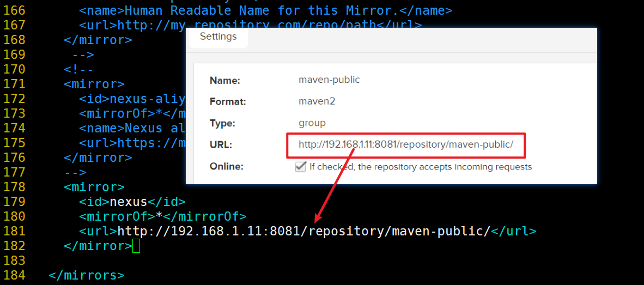This screenshot has height=285, width=644.
Task: Click line number 183 on the empty line
Action: (14, 260)
